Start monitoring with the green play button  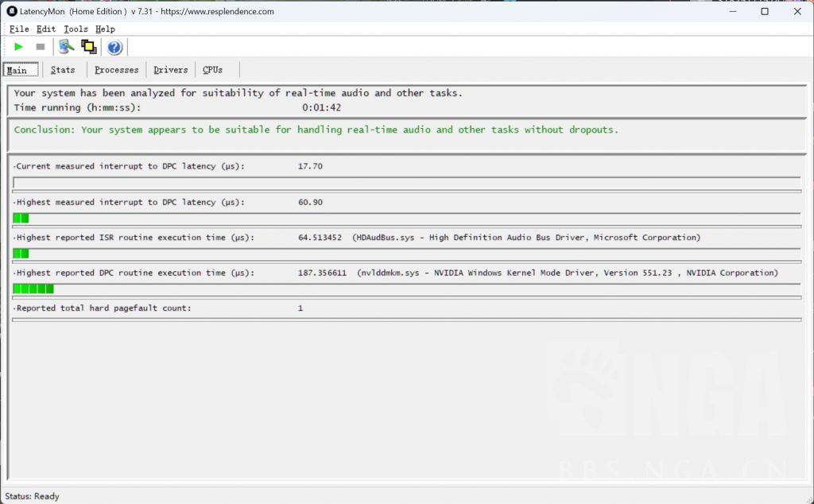point(19,47)
